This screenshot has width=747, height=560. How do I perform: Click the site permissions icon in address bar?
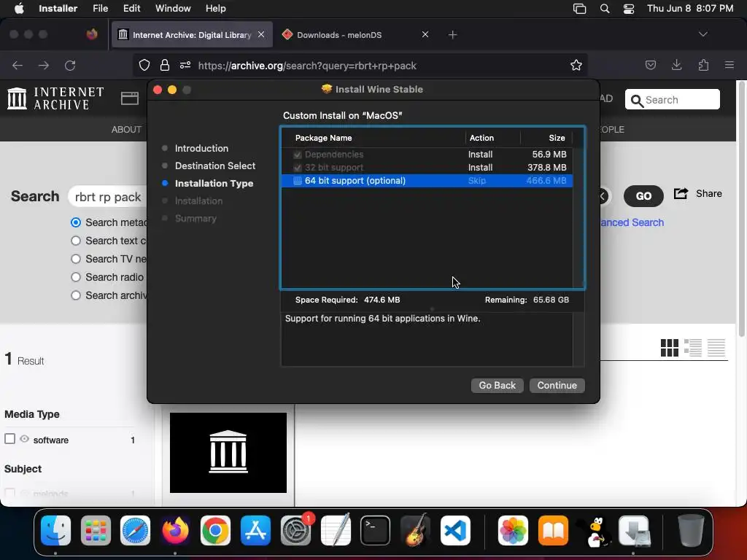coord(185,65)
